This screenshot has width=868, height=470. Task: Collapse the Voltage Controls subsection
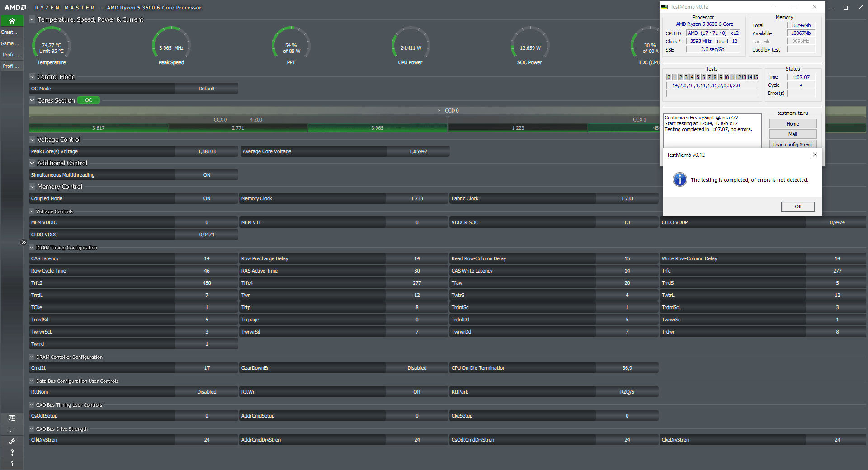coord(32,211)
